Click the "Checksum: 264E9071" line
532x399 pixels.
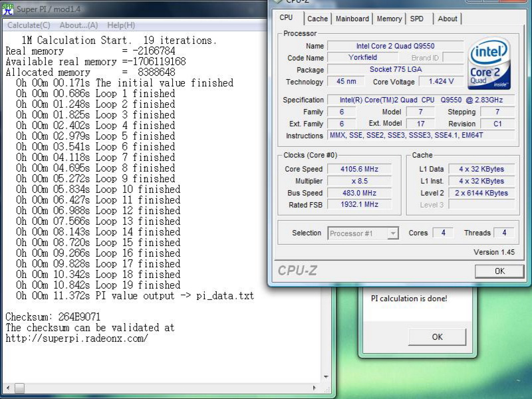point(53,317)
